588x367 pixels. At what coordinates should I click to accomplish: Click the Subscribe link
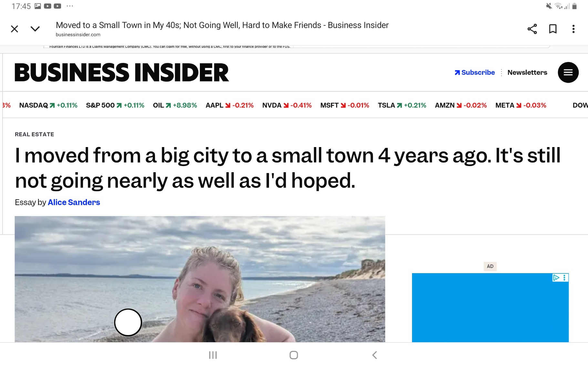point(475,73)
